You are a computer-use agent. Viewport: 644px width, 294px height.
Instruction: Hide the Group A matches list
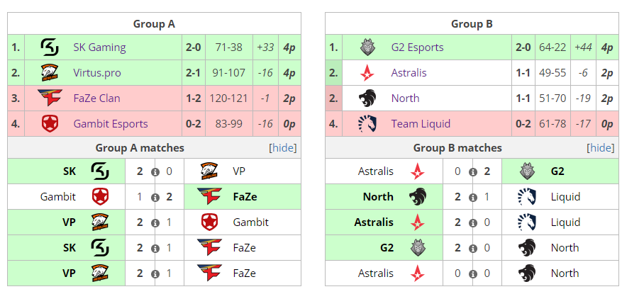coord(283,148)
